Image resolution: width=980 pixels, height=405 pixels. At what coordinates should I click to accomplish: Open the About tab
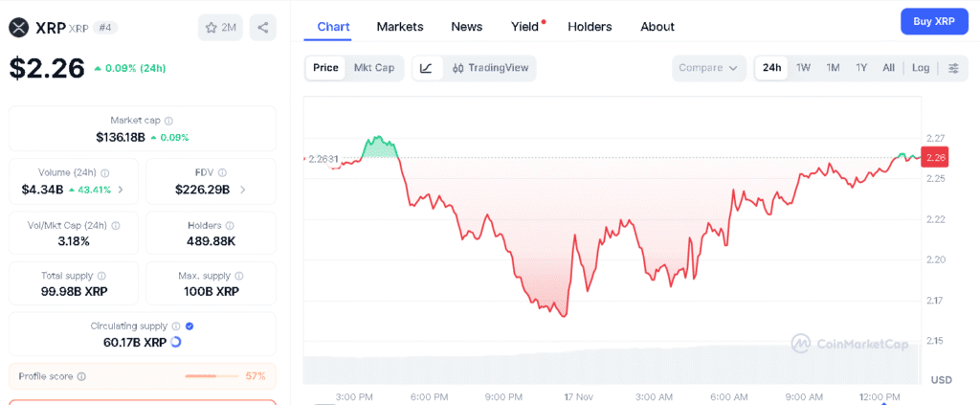tap(657, 27)
